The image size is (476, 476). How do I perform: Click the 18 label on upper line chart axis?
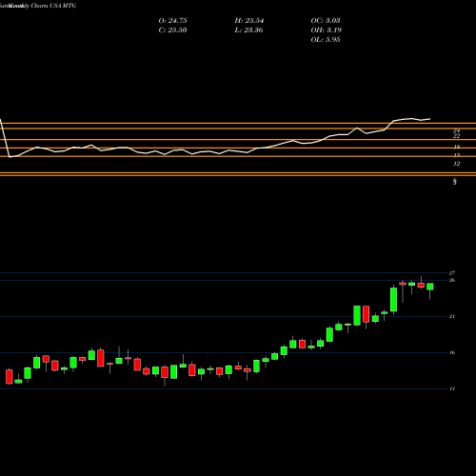(457, 147)
